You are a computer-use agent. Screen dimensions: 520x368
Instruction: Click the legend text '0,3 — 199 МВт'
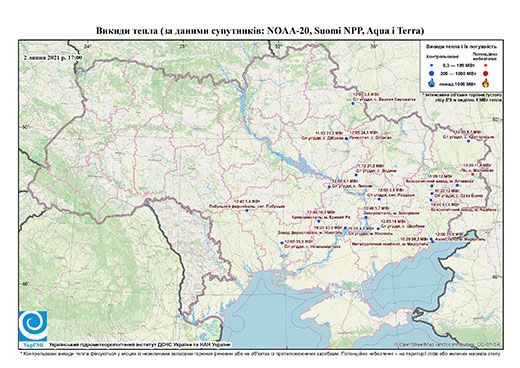click(x=459, y=66)
